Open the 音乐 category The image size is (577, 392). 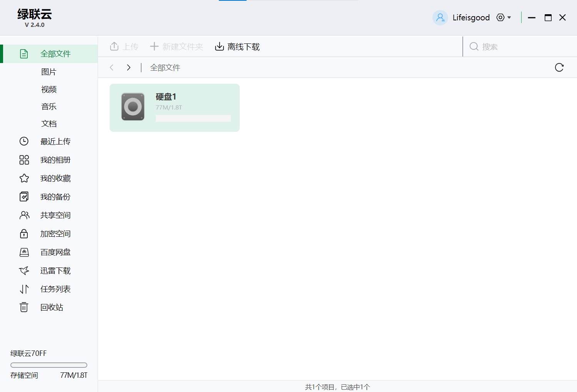[x=49, y=106]
